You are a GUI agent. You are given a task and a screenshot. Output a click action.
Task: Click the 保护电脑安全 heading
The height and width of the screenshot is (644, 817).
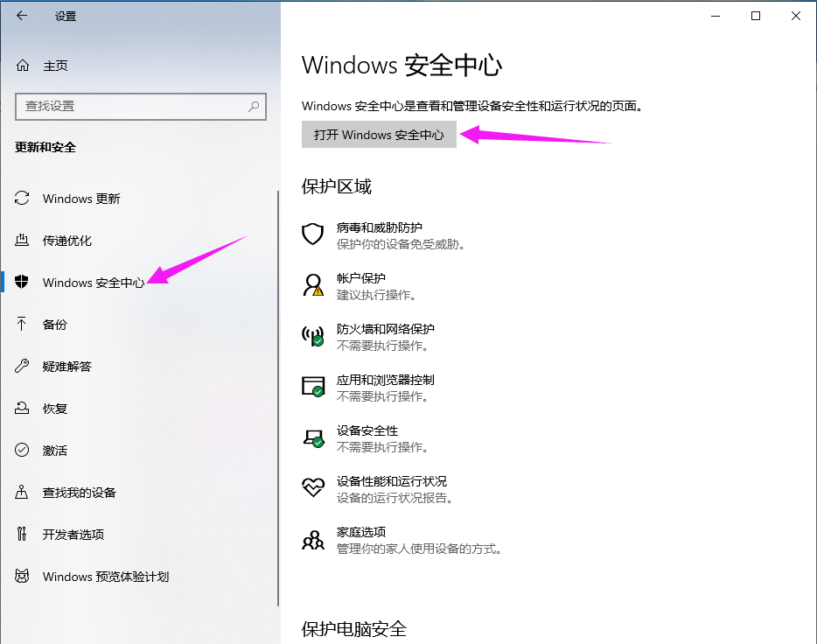point(354,629)
